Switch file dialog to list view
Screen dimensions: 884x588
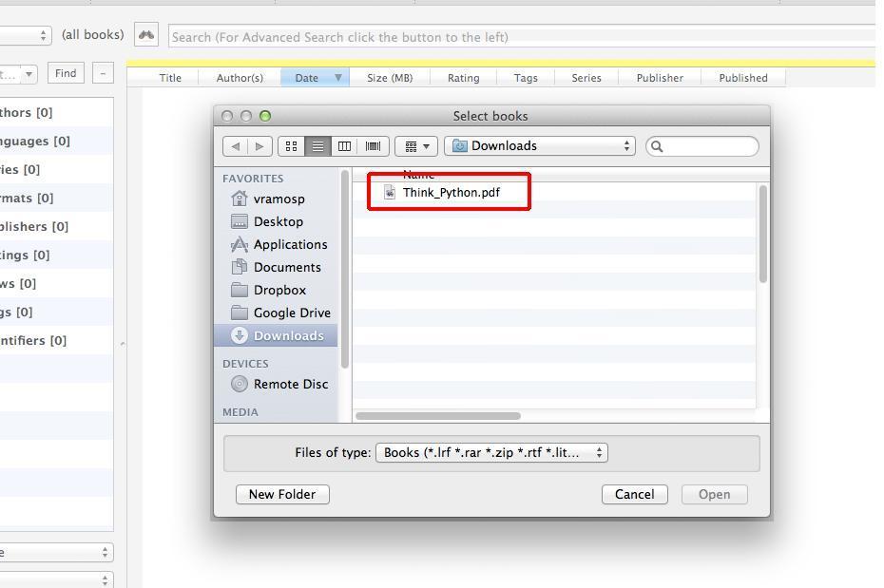point(317,146)
